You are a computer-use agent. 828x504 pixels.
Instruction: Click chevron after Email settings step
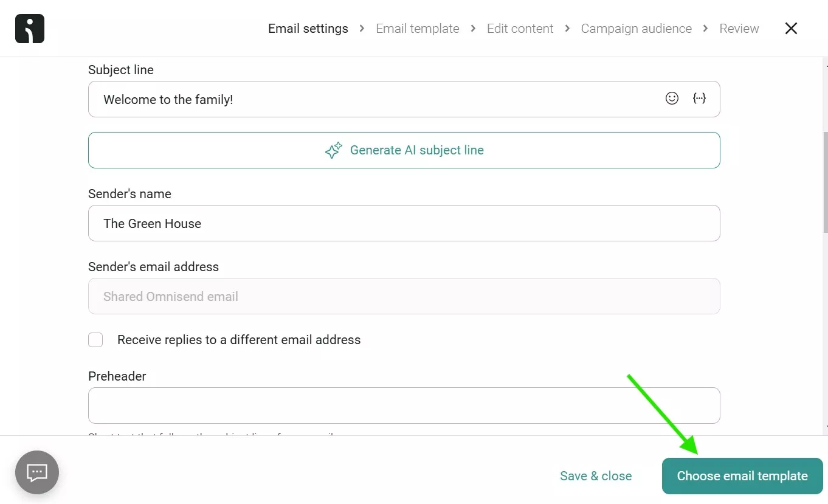(x=362, y=29)
